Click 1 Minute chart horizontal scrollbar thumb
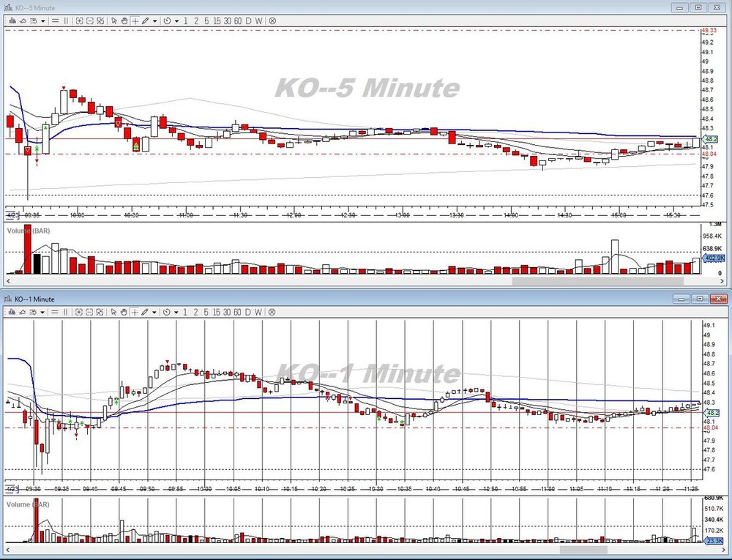 click(x=583, y=550)
